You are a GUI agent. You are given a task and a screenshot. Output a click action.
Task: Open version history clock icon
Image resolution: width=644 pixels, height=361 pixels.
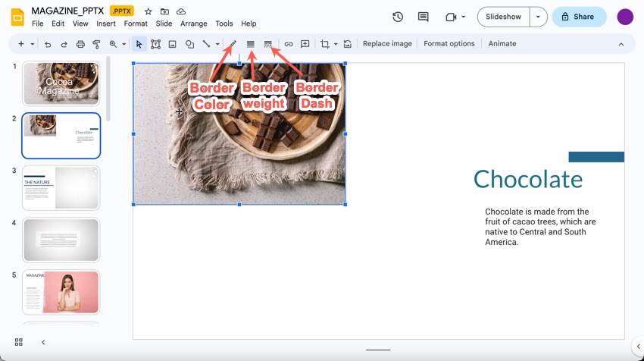398,17
